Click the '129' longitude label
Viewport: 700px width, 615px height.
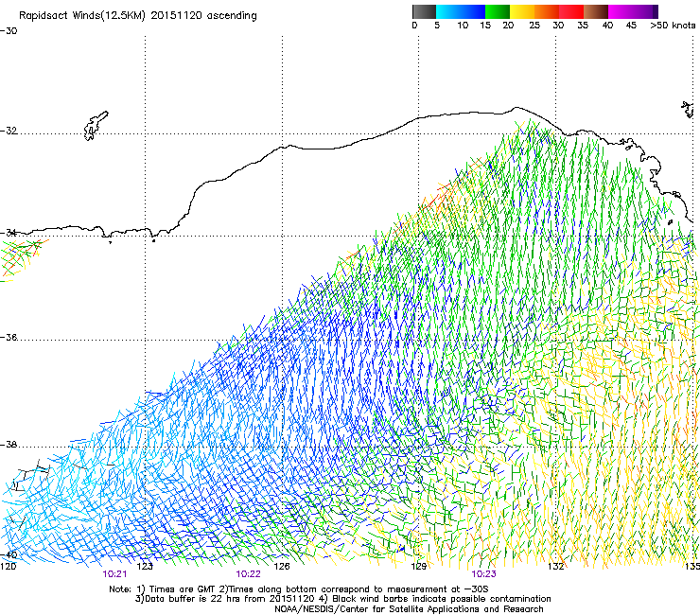418,567
